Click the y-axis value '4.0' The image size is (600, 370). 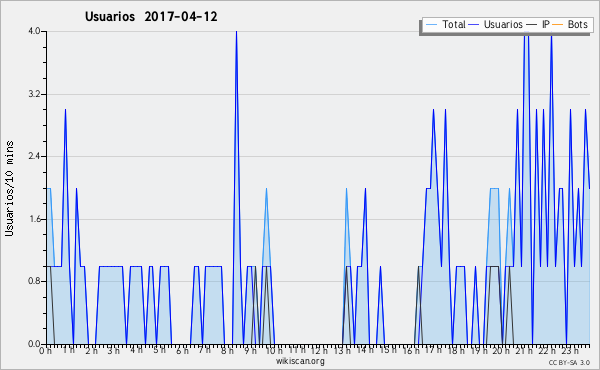point(34,31)
